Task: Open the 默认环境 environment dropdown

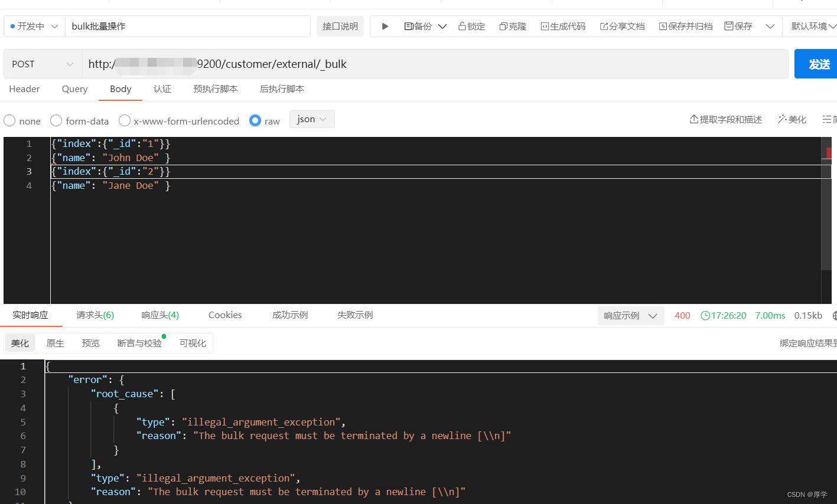Action: coord(813,27)
